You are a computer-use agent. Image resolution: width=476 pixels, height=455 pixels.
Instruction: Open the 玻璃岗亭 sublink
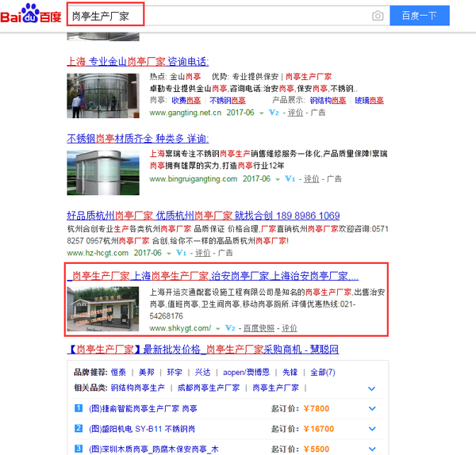[x=369, y=101]
